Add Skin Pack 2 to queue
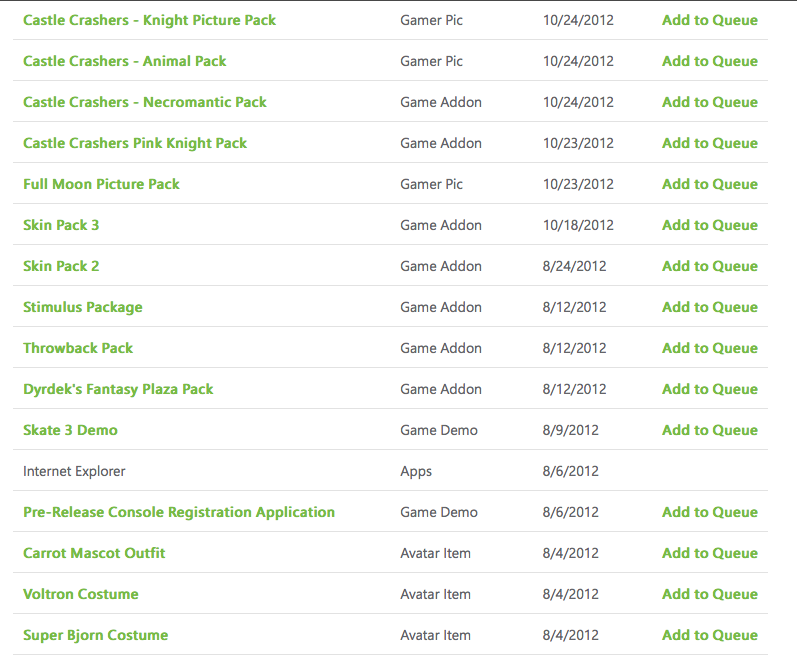This screenshot has height=655, width=797. pyautogui.click(x=709, y=266)
